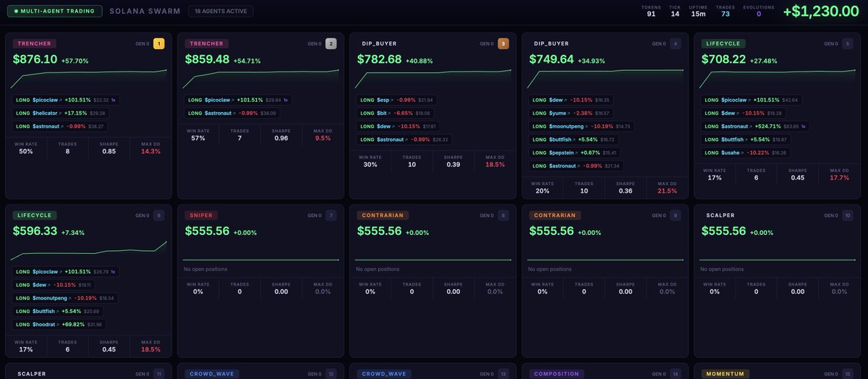Click rank badge 10 on the Scalper card
Viewport: 868px width, 379px height.
(848, 216)
